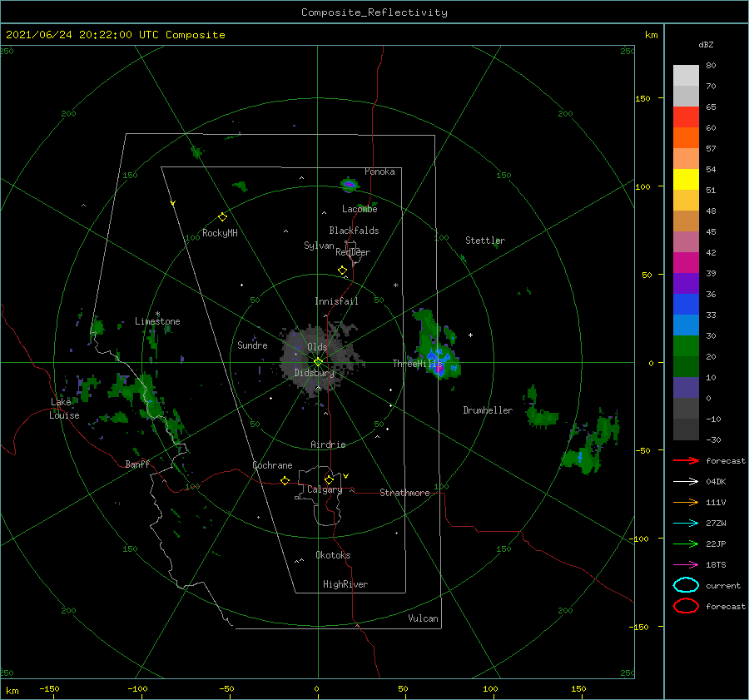Viewport: 749px width, 700px height.
Task: Pick the purple 36-39 dBZ color swatch
Action: [x=686, y=283]
